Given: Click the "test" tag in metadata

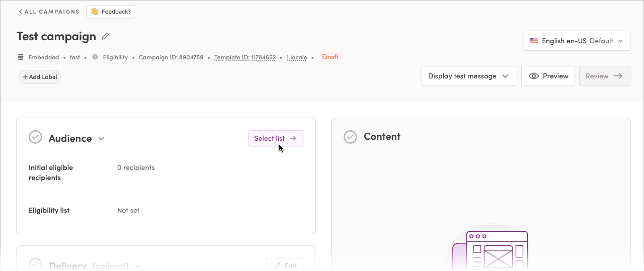Looking at the screenshot, I should pyautogui.click(x=75, y=57).
